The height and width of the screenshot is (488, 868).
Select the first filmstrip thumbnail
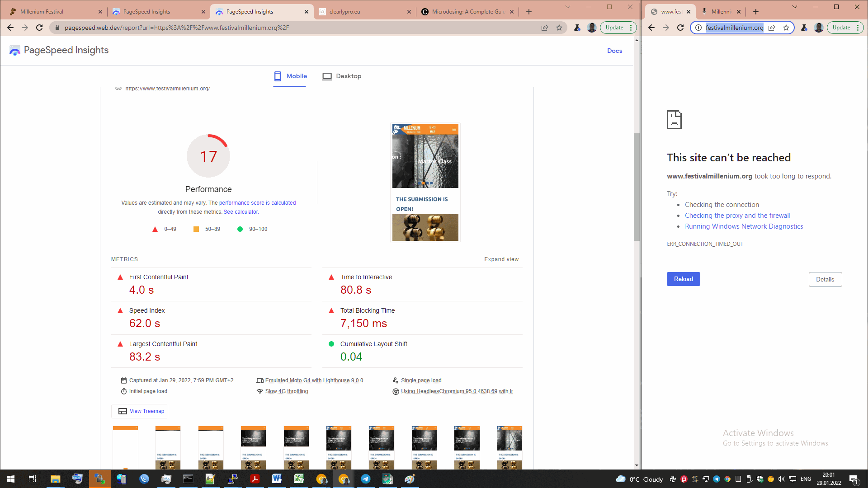tap(125, 447)
